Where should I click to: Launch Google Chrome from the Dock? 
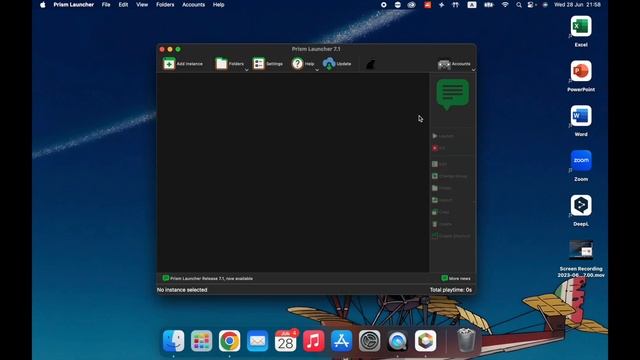coord(229,341)
